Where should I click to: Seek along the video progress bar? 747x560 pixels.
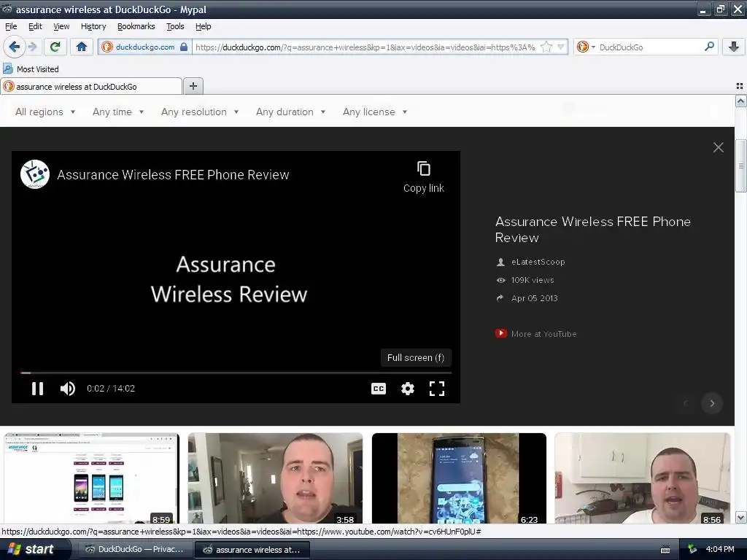236,373
